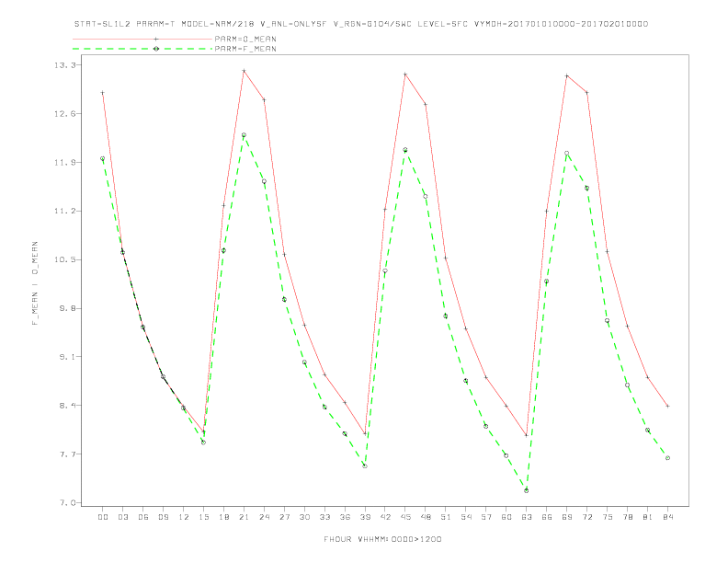Select the red O_MEAN plus marker at hour 00
728x563 pixels.
pos(103,92)
